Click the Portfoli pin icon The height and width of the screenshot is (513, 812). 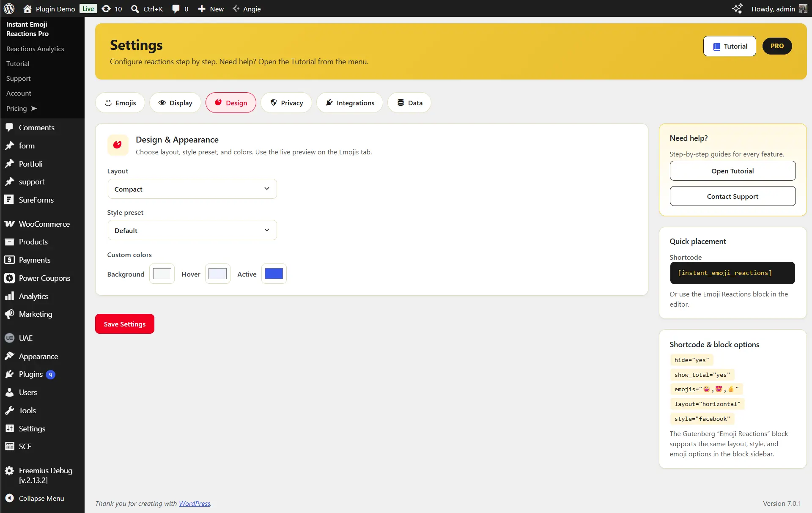coord(9,164)
